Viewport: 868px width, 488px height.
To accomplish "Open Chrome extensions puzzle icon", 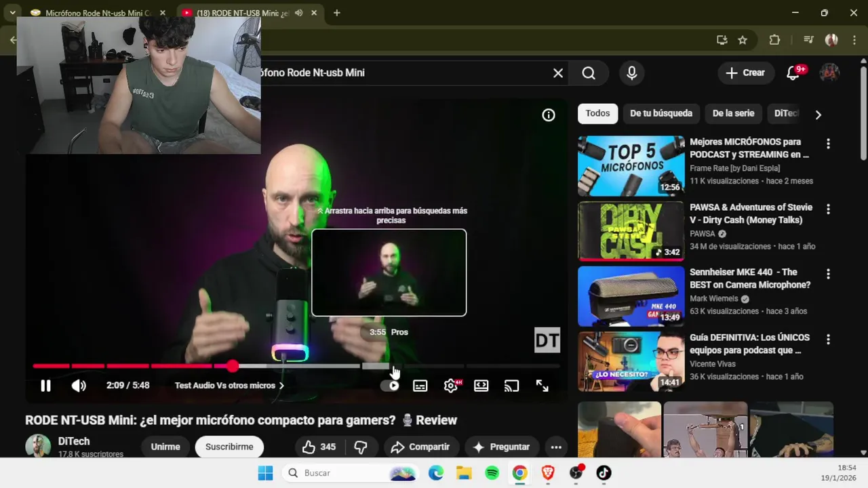I will 775,40.
